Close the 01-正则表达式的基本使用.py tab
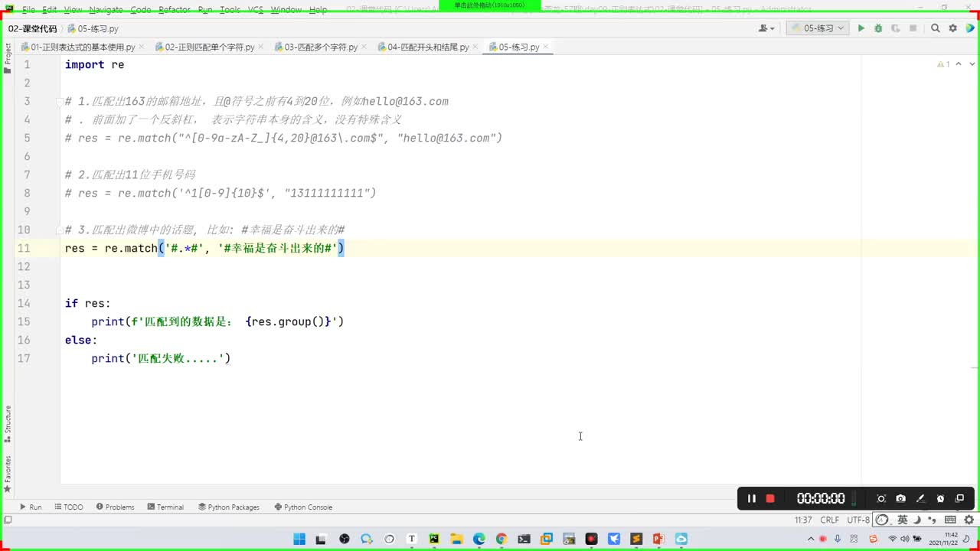The image size is (980, 551). click(142, 47)
